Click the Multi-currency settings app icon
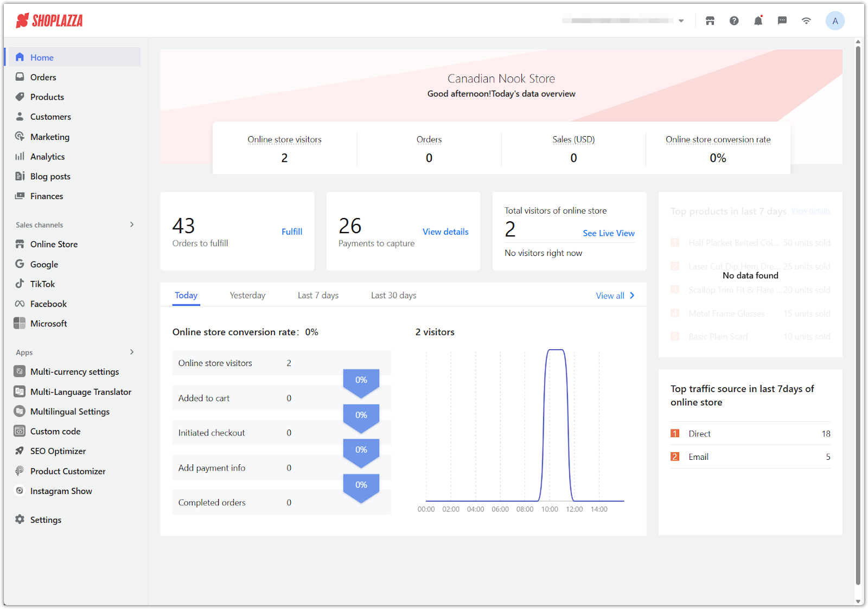 (x=20, y=371)
